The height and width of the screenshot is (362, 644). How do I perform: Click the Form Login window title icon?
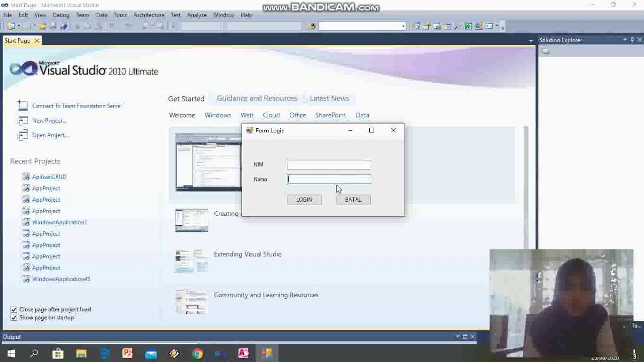(x=249, y=130)
